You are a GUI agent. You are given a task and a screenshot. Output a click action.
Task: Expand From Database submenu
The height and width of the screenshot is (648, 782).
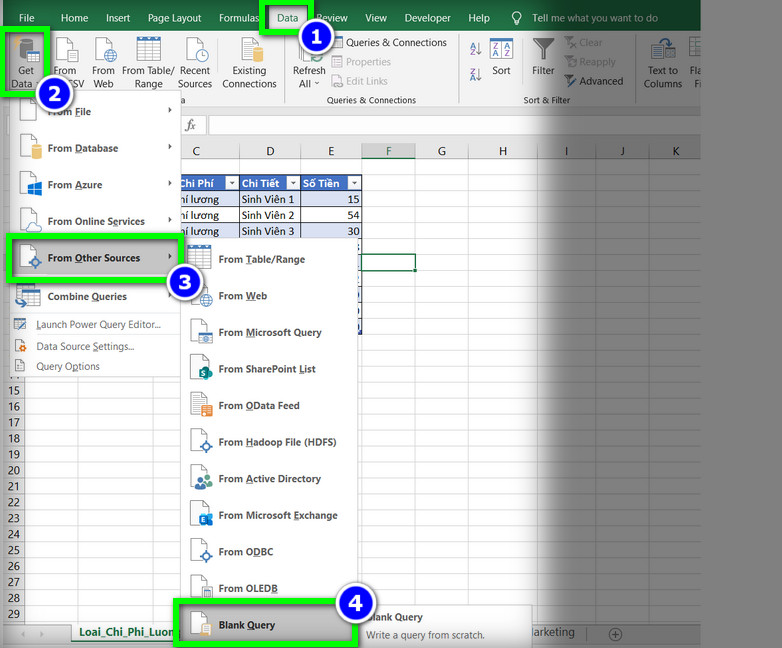pyautogui.click(x=95, y=148)
